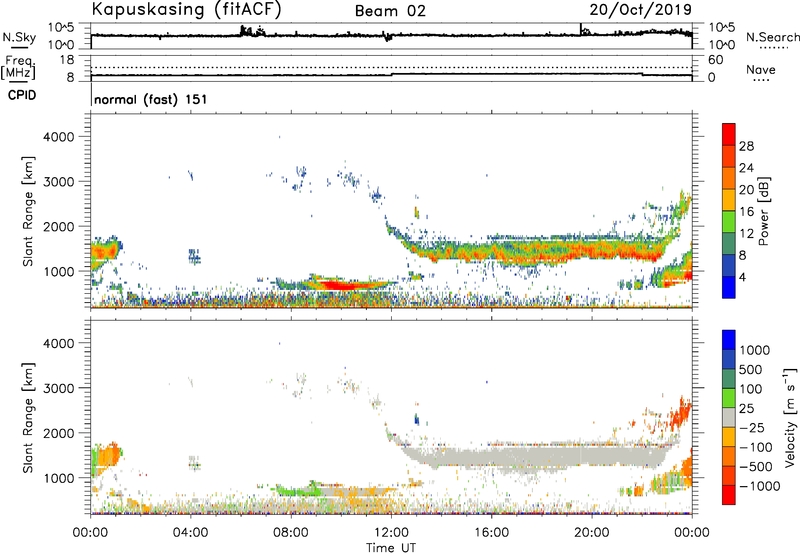The width and height of the screenshot is (800, 554).
Task: Click the 12:00 time axis tick label
Action: pos(391,533)
